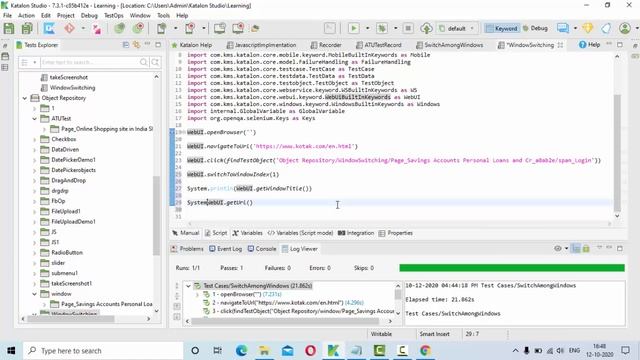This screenshot has width=640, height=360.
Task: Switch to the Recorder editor tab
Action: pos(326,45)
